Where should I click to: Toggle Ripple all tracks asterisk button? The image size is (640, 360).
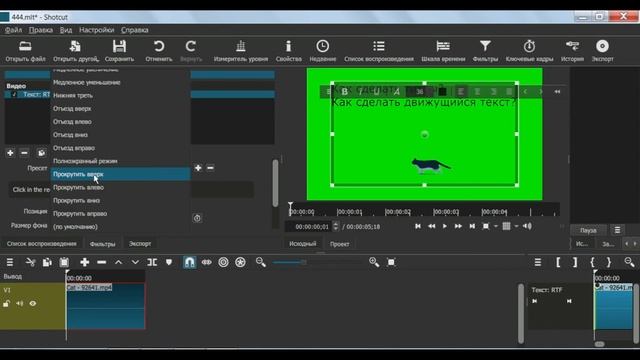[x=240, y=262]
